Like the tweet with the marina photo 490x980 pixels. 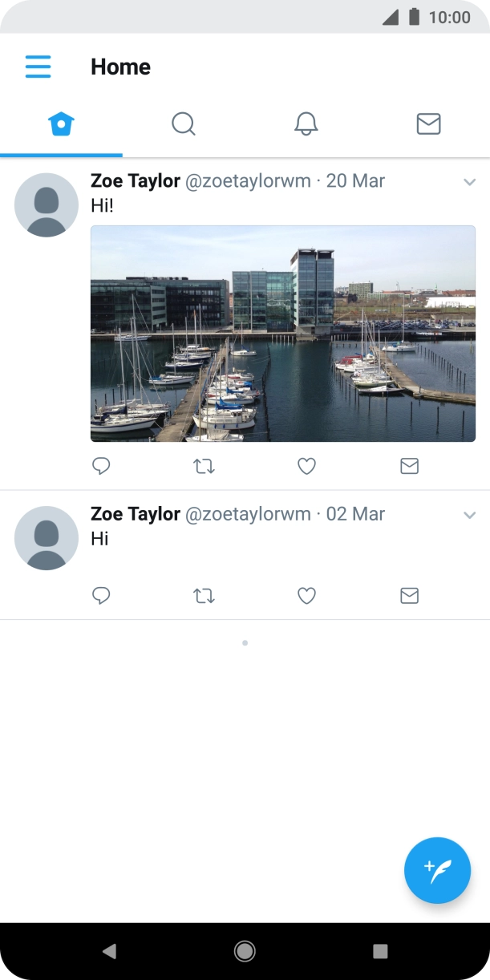click(x=306, y=466)
